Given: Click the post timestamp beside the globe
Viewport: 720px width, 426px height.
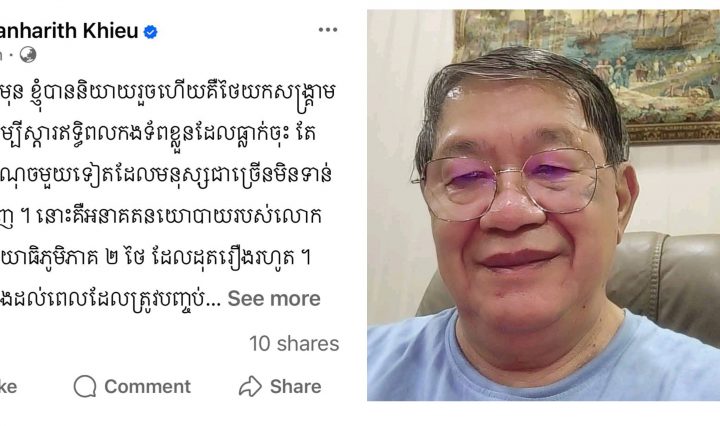Looking at the screenshot, I should point(1,55).
